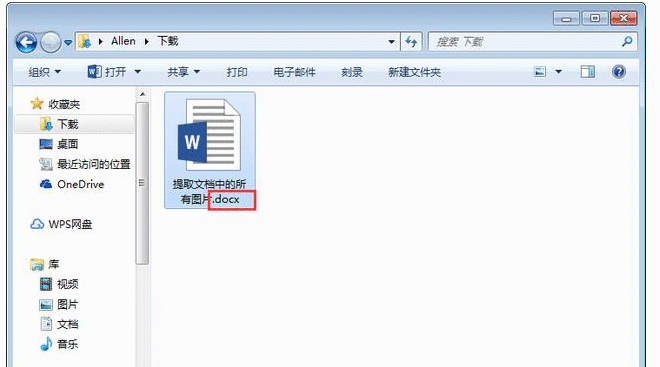660x367 pixels.
Task: Click the Forward navigation arrow button
Action: click(51, 43)
